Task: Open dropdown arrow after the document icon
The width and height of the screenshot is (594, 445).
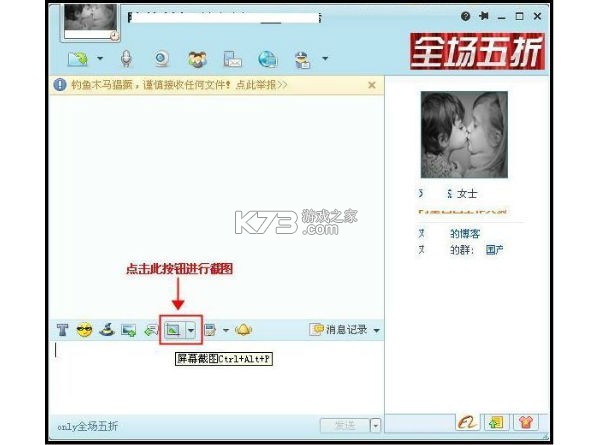Action: click(x=226, y=330)
